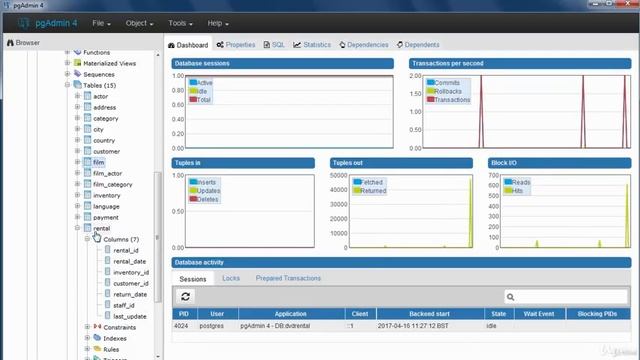Viewport: 640px width, 360px height.
Task: Collapse the Tables (15) tree node
Action: point(67,85)
